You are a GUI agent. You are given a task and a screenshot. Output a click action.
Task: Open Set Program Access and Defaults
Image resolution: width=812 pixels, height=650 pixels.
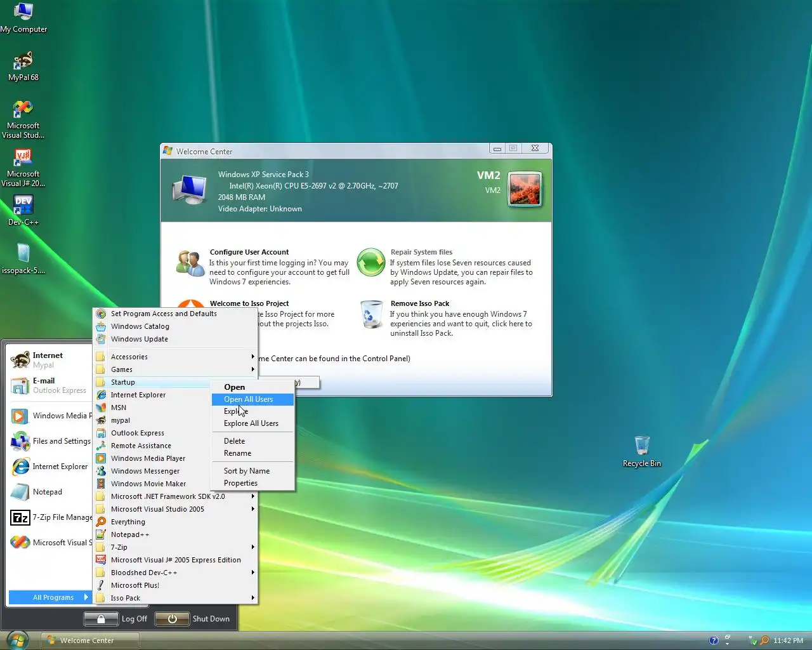[176, 314]
